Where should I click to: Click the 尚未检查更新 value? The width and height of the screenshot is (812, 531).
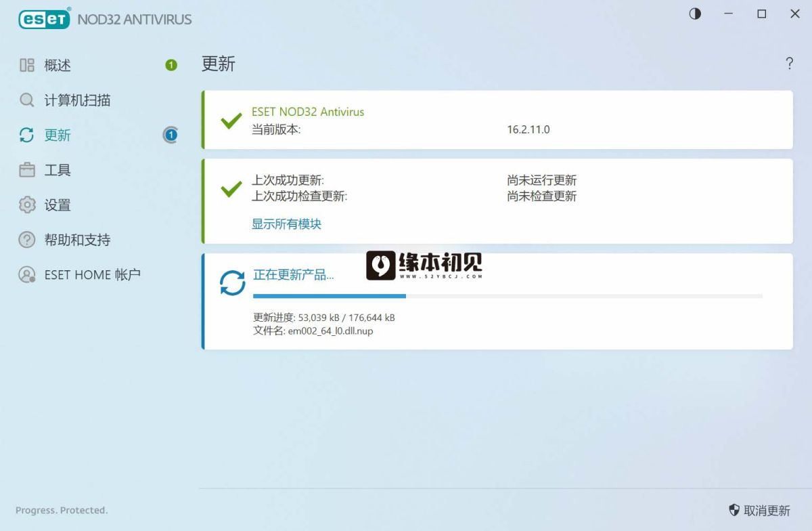542,196
